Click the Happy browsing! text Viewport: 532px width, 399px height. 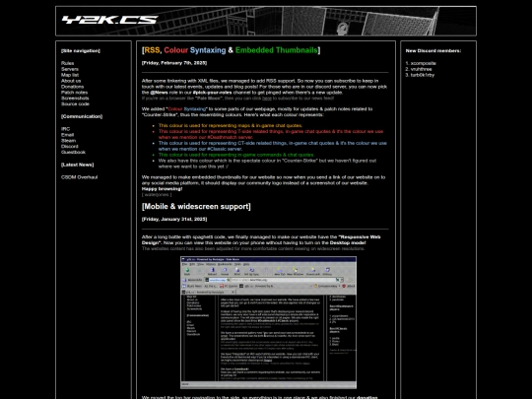click(163, 188)
